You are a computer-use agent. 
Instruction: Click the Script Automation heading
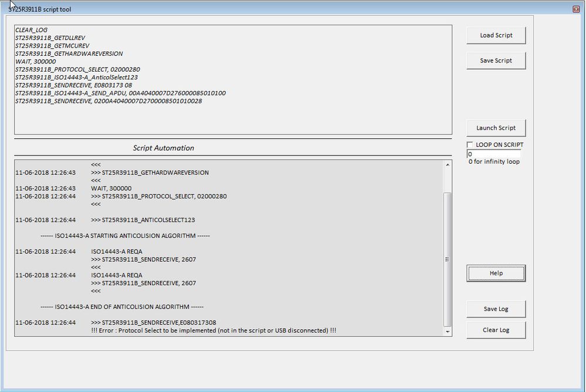click(x=163, y=148)
